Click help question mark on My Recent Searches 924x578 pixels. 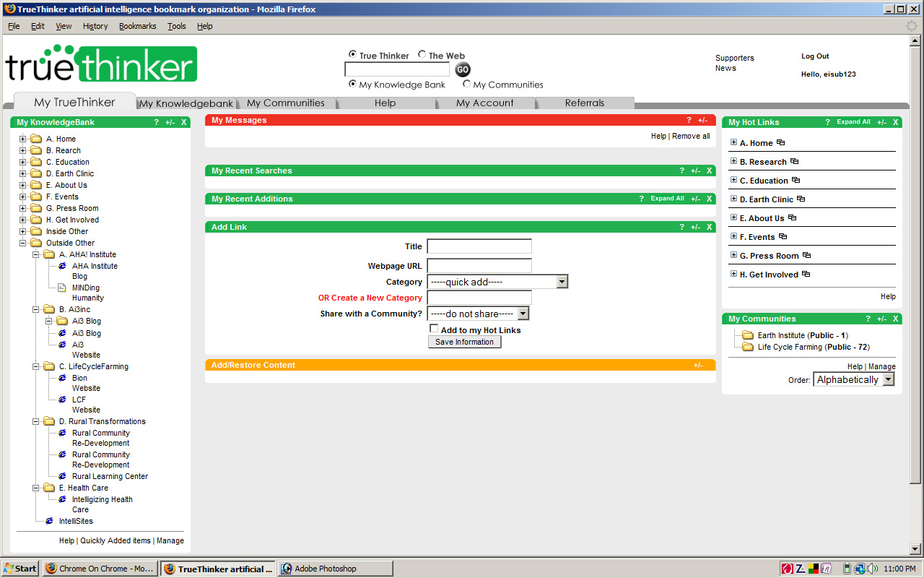682,171
